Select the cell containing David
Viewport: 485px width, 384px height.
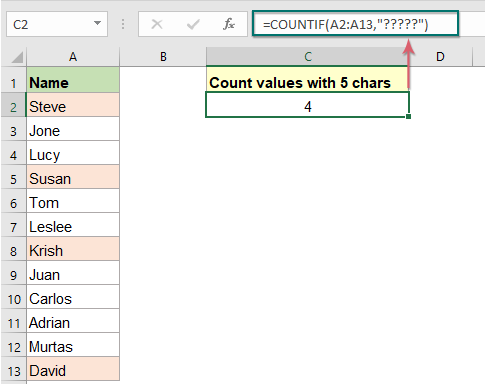(x=73, y=371)
